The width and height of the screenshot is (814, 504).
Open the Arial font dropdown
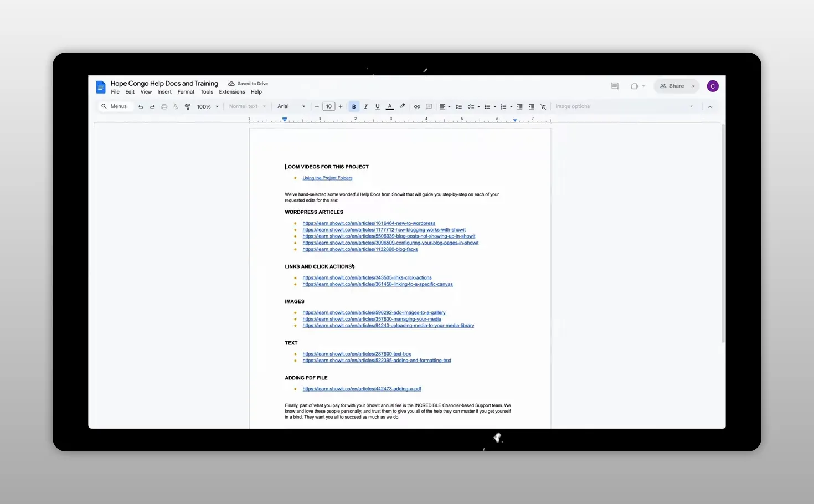291,106
